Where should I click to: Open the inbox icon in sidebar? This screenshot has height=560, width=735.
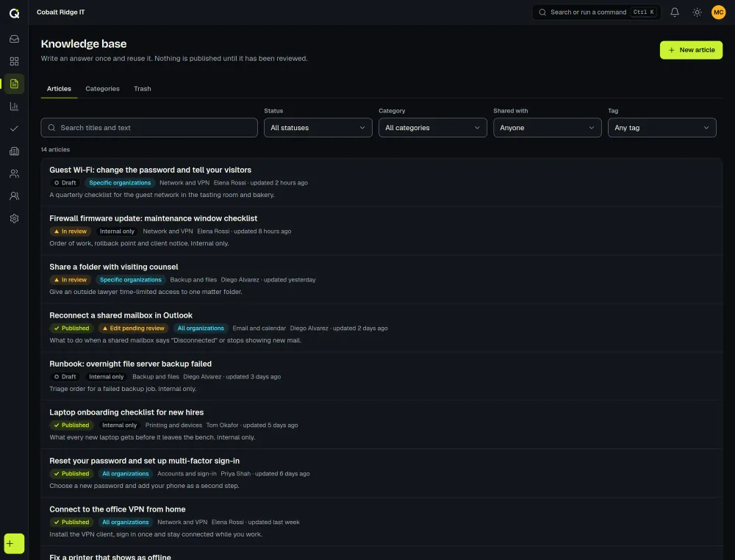pyautogui.click(x=14, y=39)
